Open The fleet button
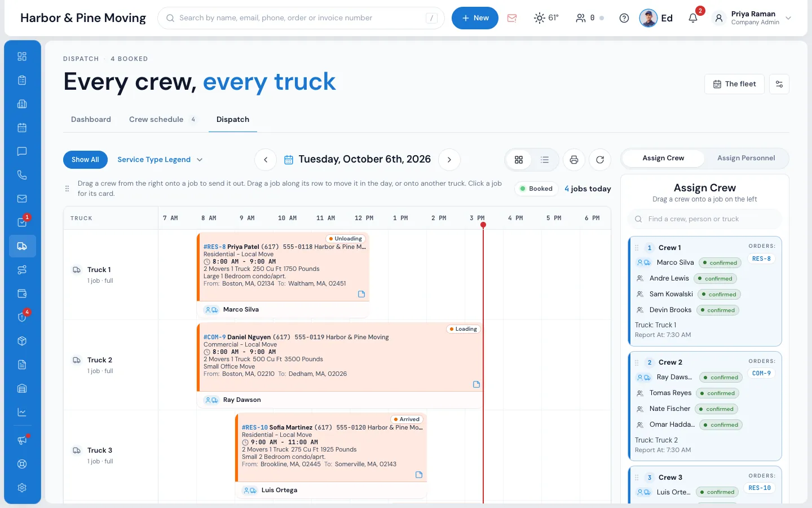Screen dimensions: 812x508 click(x=734, y=84)
